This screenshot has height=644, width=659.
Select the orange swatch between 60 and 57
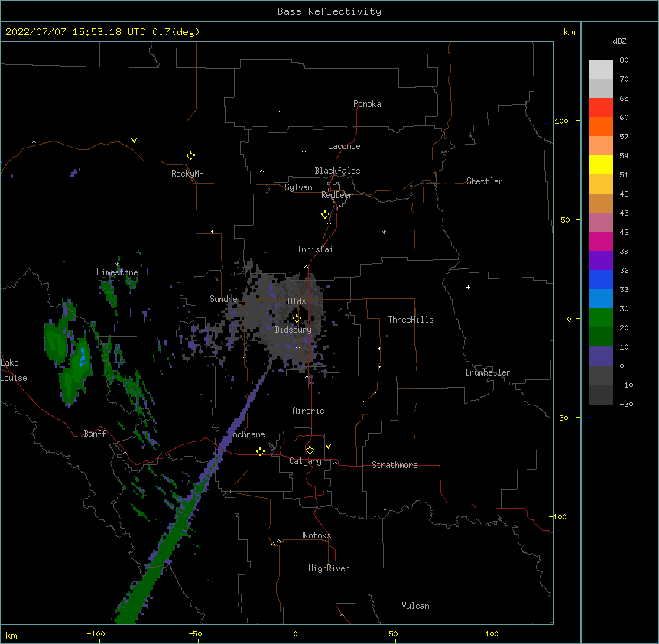[601, 126]
